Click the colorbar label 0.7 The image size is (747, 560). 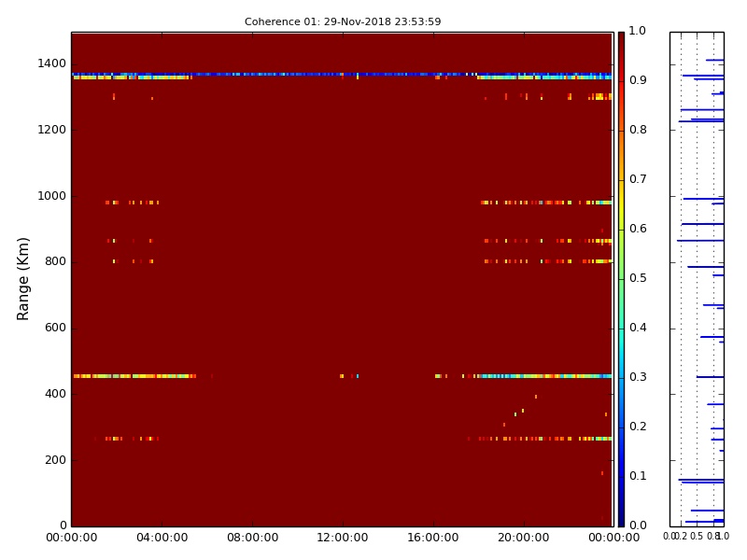point(638,179)
